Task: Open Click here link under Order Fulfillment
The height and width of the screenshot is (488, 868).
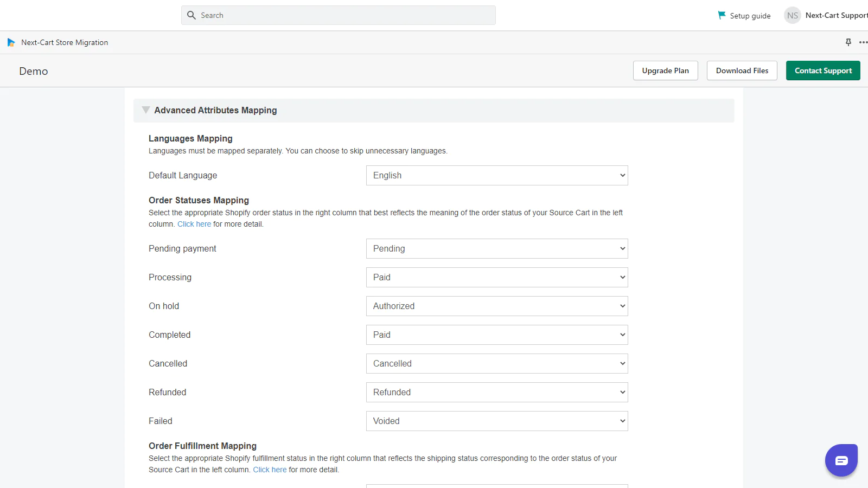Action: [x=270, y=470]
